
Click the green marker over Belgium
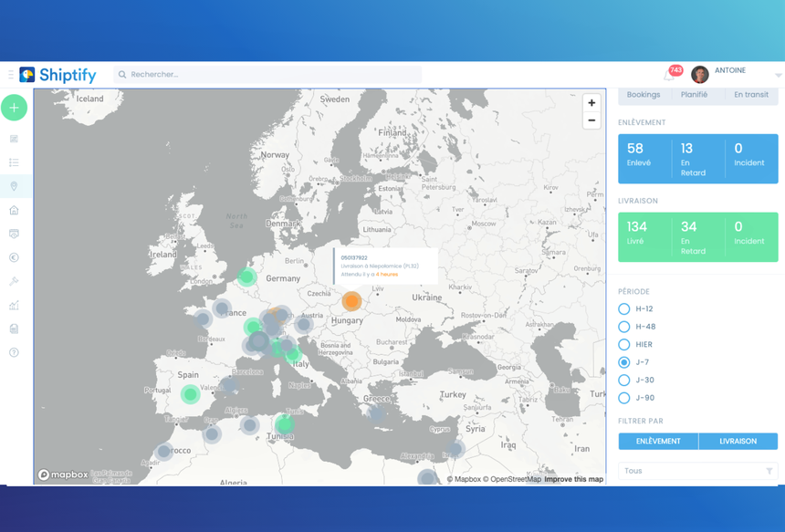(246, 276)
